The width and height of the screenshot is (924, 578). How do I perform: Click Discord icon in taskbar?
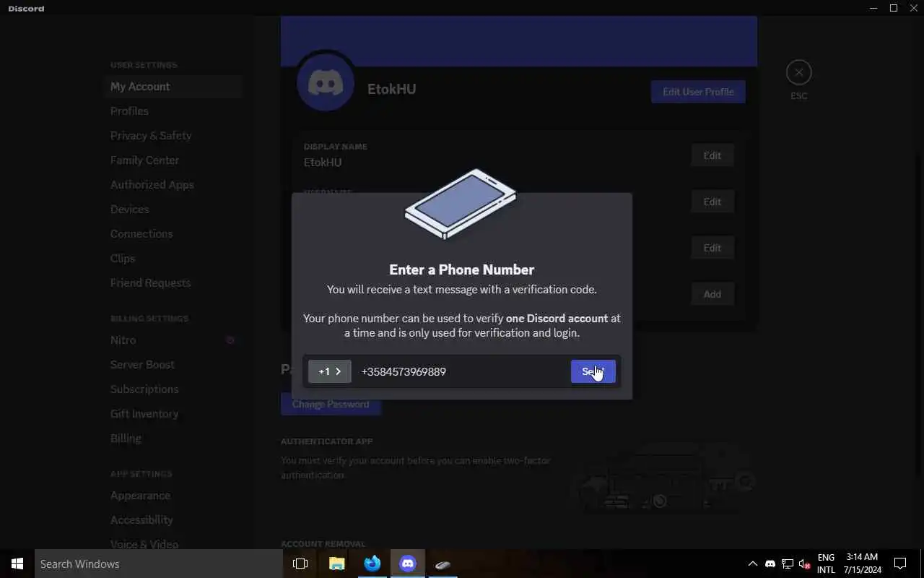click(x=407, y=564)
